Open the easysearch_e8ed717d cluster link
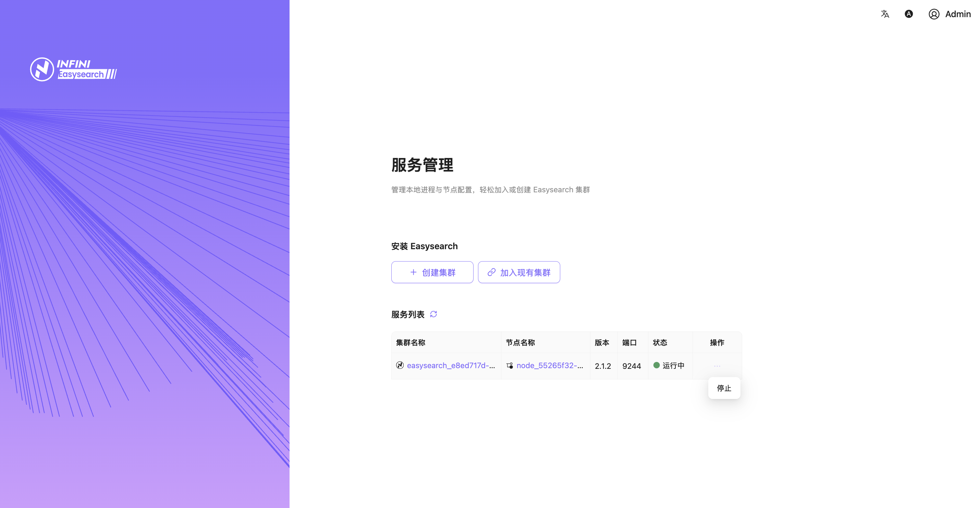This screenshot has width=980, height=508. [x=451, y=366]
